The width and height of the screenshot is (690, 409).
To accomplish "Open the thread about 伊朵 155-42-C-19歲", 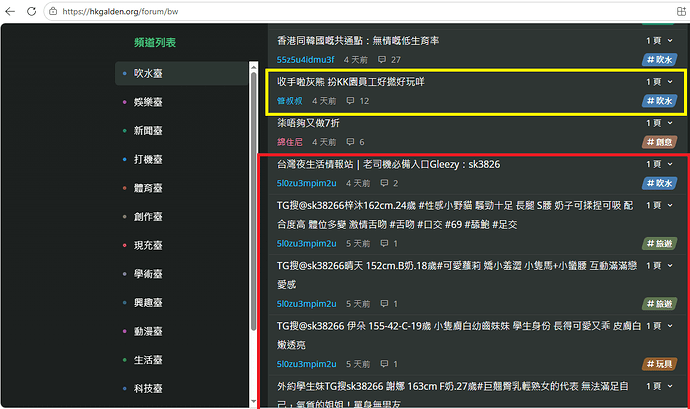I will [x=459, y=335].
